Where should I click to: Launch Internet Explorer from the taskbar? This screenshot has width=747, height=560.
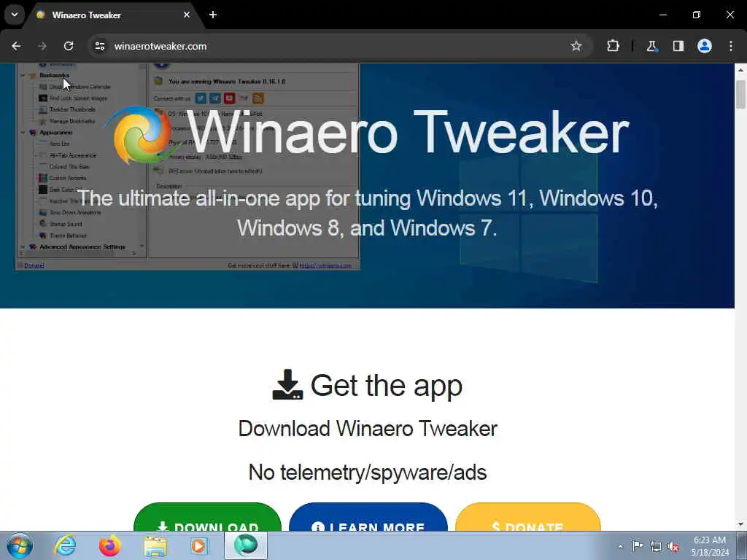pyautogui.click(x=65, y=545)
